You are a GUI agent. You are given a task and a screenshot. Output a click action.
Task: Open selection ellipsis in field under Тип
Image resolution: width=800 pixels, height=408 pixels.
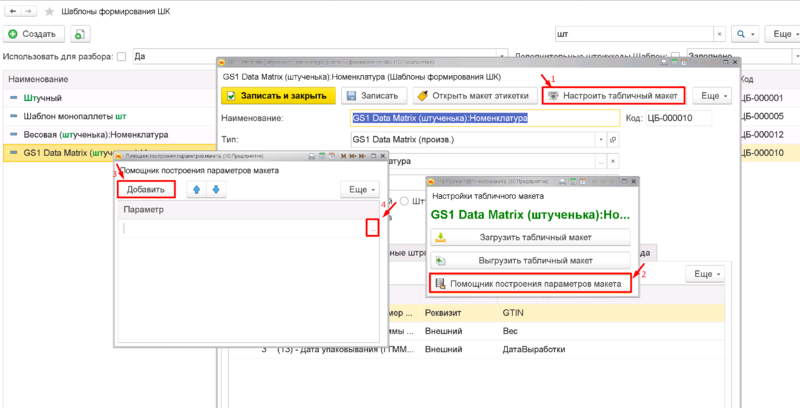click(x=601, y=161)
